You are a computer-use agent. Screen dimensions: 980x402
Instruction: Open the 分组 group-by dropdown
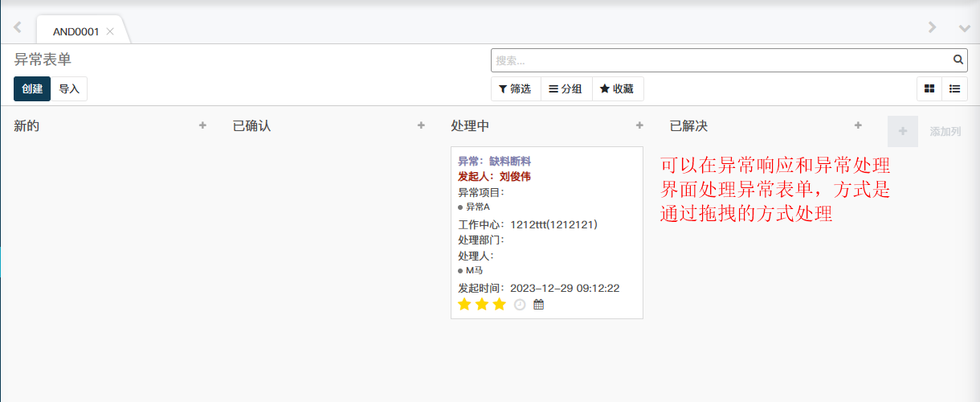pos(566,89)
